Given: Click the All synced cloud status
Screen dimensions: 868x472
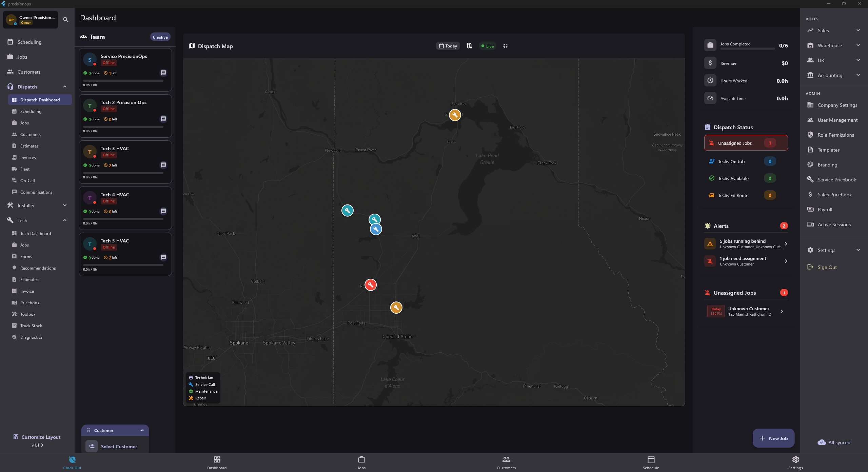Looking at the screenshot, I should point(834,442).
